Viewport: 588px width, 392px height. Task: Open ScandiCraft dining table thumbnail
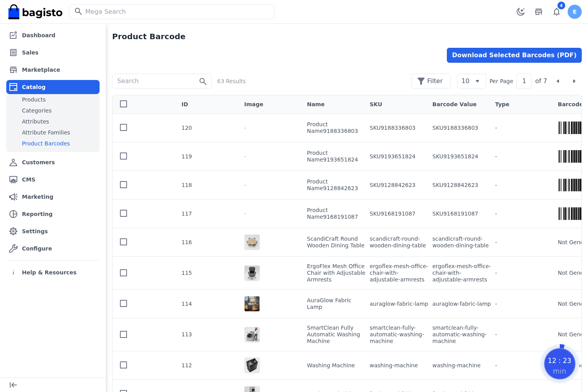[x=252, y=242]
